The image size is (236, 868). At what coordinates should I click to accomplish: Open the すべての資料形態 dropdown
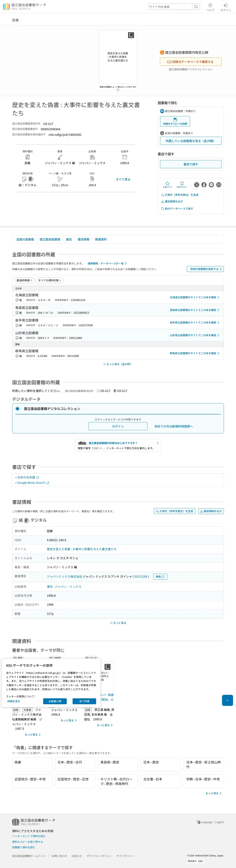pyautogui.click(x=49, y=280)
